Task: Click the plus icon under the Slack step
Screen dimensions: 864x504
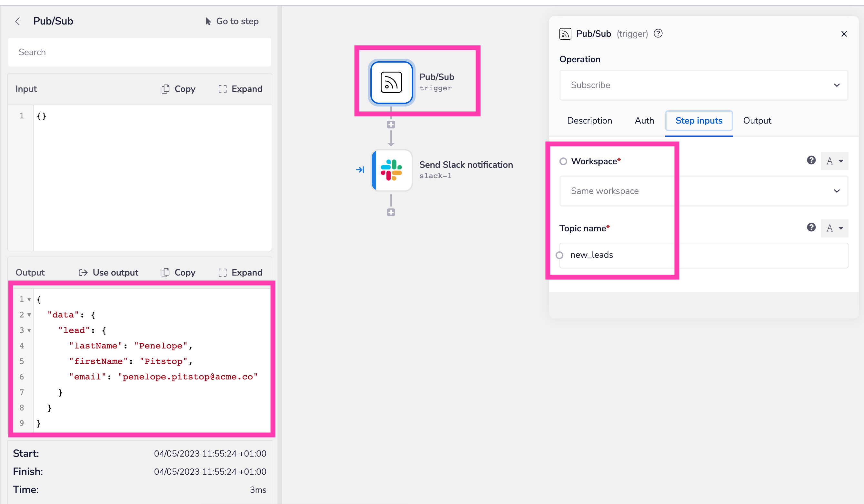Action: pyautogui.click(x=391, y=212)
